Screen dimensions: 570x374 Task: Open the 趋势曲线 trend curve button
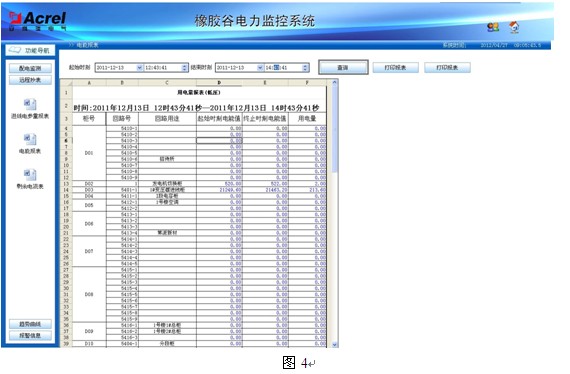point(30,324)
